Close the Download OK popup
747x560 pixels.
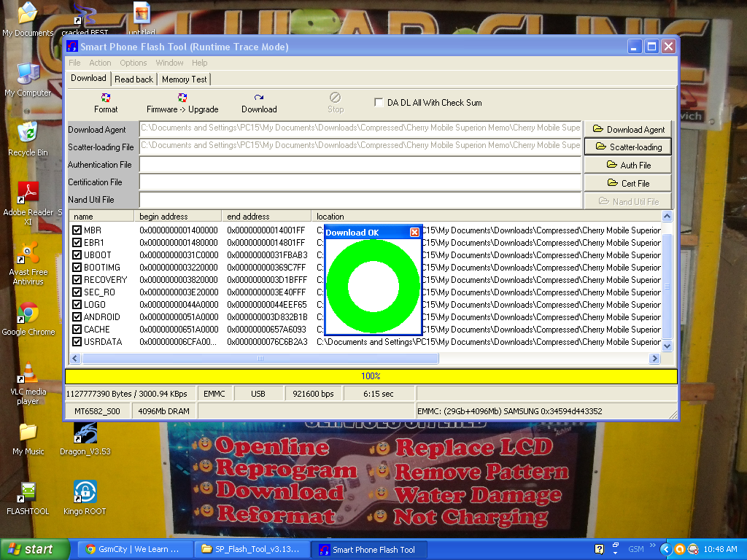414,232
